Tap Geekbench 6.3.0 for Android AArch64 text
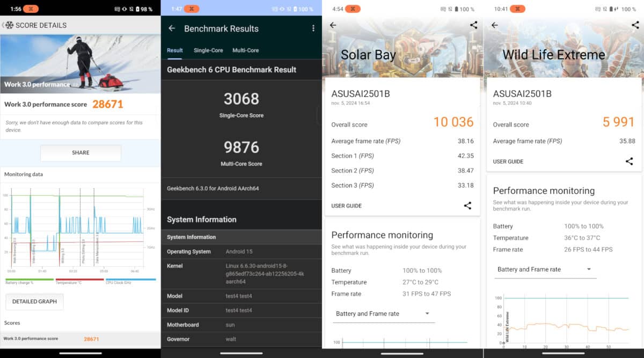This screenshot has width=644, height=358. (213, 189)
